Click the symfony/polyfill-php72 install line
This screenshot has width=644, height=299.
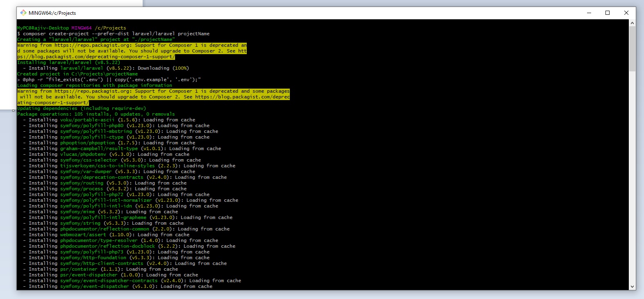(x=116, y=194)
